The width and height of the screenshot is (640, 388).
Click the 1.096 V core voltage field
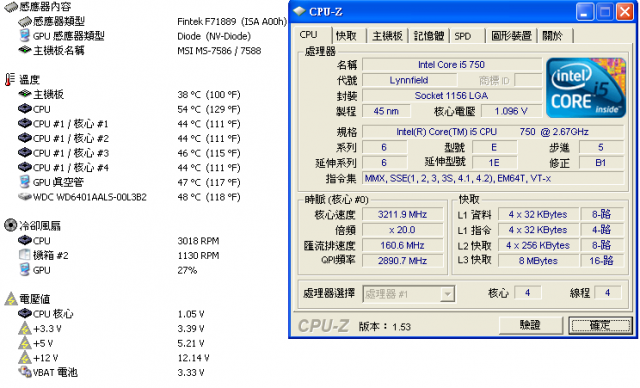[511, 111]
